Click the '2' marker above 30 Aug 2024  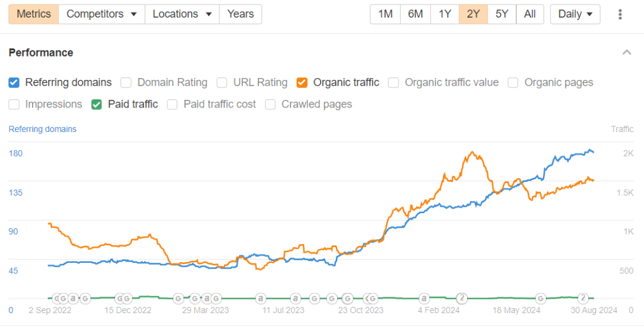point(583,298)
